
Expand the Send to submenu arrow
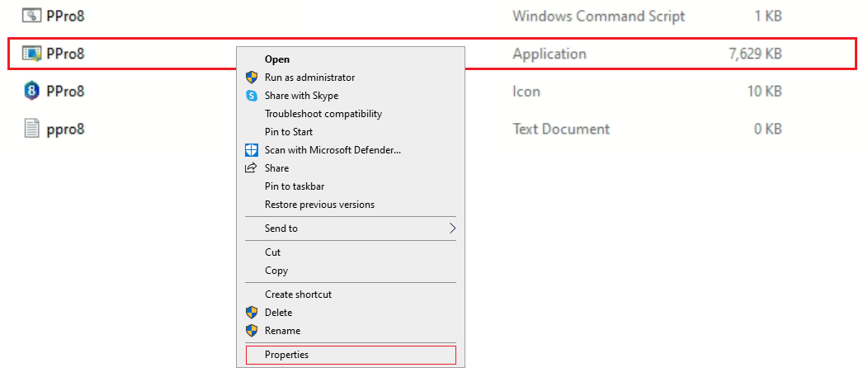click(451, 229)
